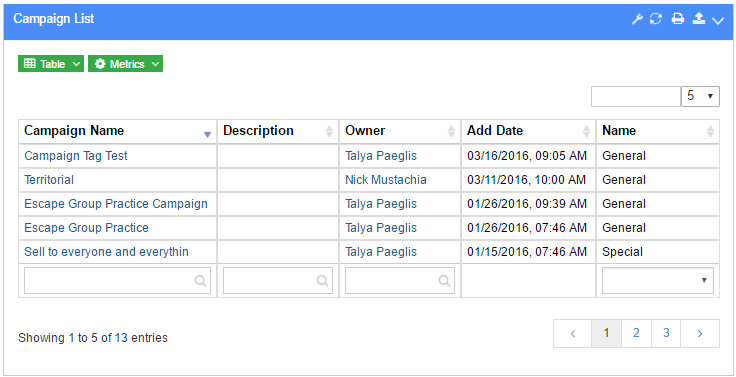Screen dimensions: 736x377
Task: Open the Territorial campaign link
Action: coord(49,180)
